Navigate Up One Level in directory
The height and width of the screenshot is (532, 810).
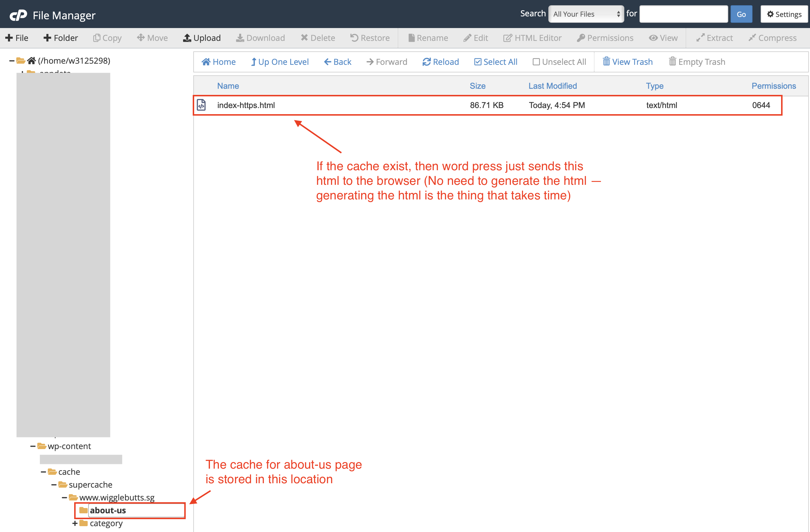click(x=280, y=61)
